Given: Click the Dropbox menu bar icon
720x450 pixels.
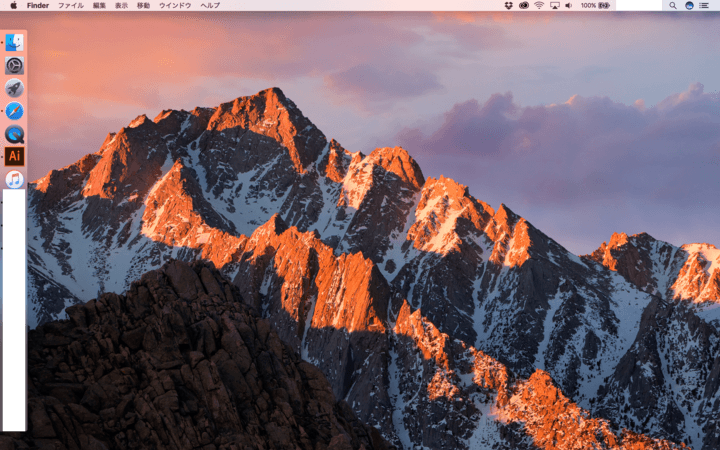Looking at the screenshot, I should [508, 6].
